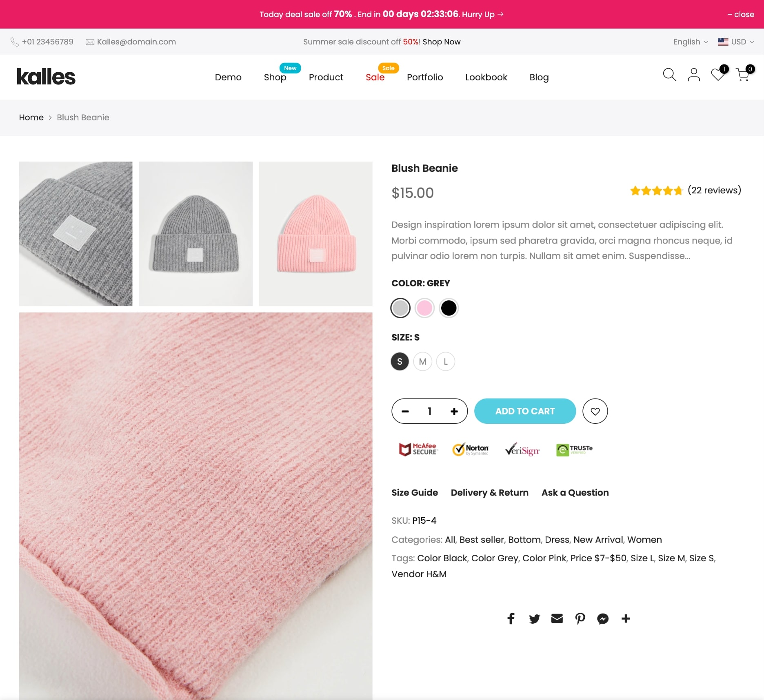Select size M option

coord(423,361)
